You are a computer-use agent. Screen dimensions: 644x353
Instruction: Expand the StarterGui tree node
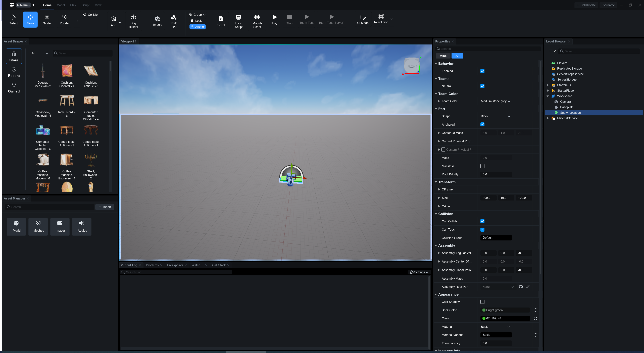548,85
